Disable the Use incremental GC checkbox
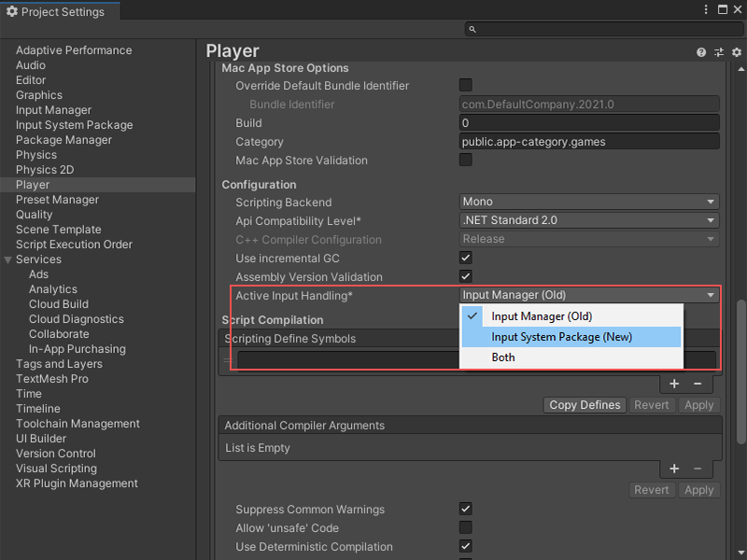Screen dimensions: 747x560 pos(466,259)
